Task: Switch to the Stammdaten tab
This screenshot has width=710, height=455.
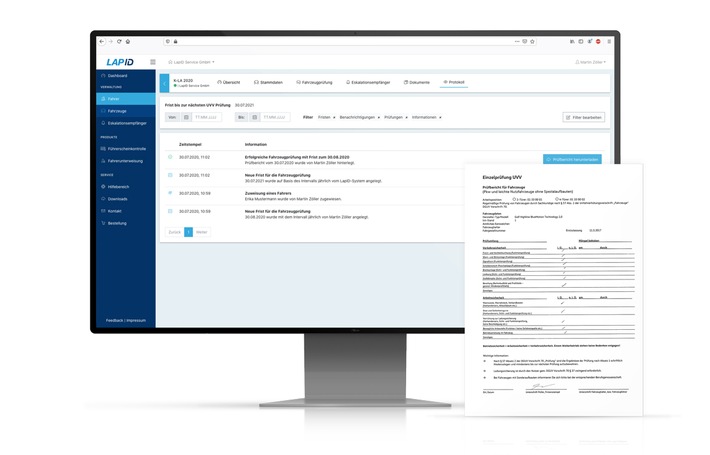Action: [268, 82]
